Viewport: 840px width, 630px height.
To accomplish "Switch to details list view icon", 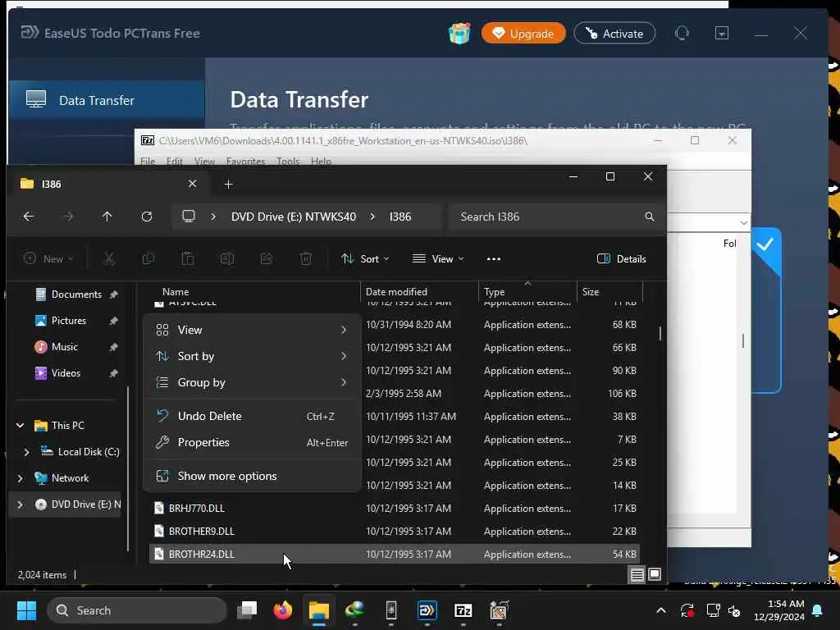I will coord(637,575).
